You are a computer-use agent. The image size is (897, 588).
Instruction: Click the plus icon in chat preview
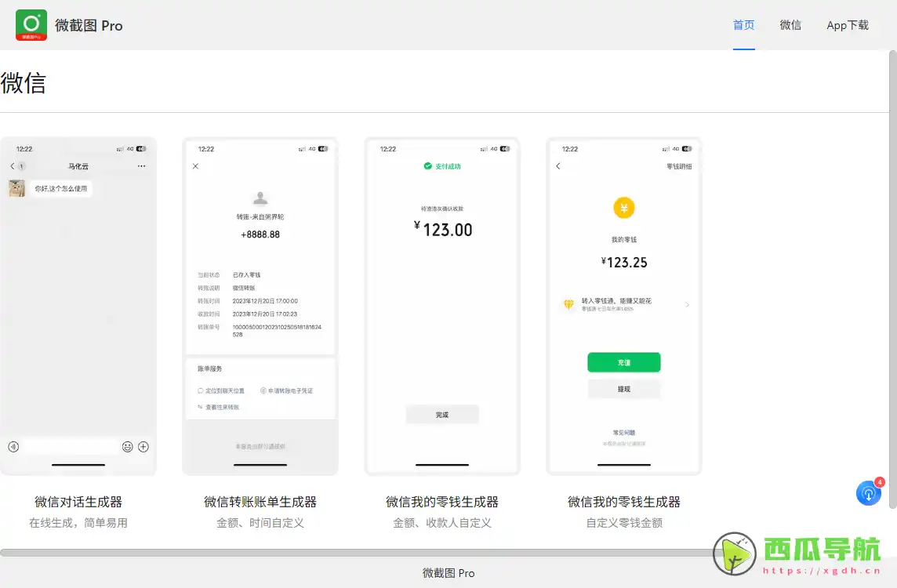coord(143,447)
